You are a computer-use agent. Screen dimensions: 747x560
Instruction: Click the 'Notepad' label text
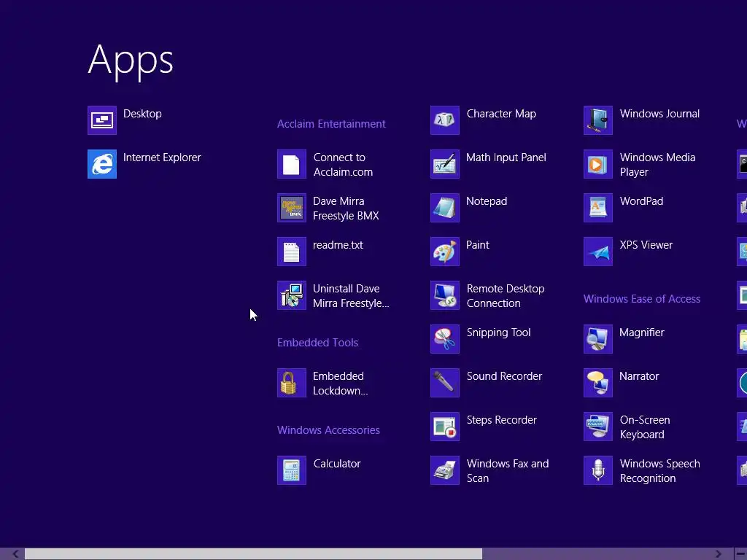point(487,201)
